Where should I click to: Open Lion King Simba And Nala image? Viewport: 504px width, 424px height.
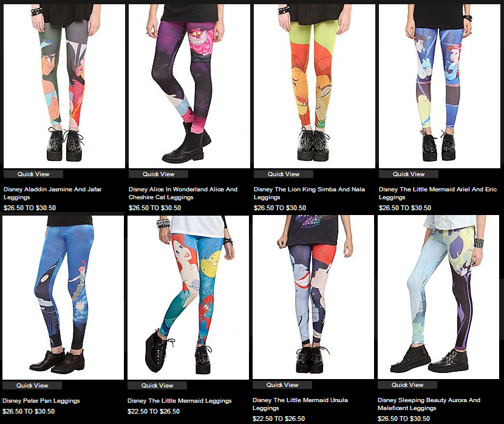[x=315, y=86]
